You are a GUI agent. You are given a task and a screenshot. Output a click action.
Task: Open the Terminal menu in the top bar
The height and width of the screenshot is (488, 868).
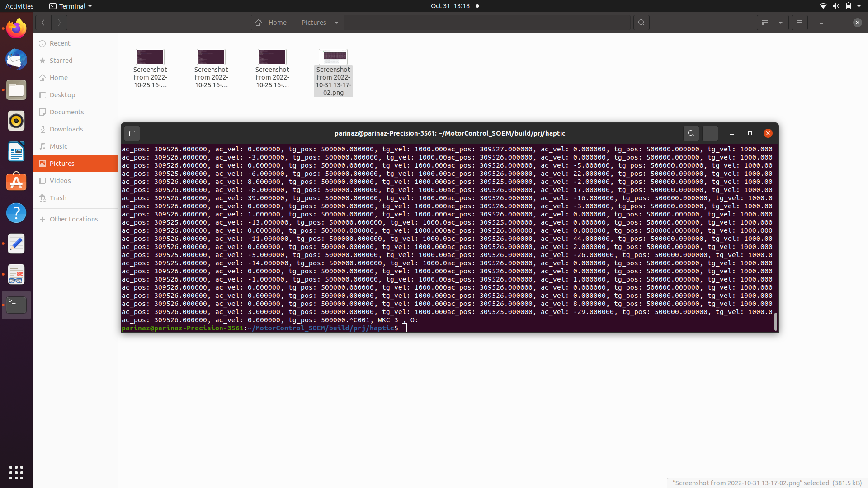[x=70, y=6]
